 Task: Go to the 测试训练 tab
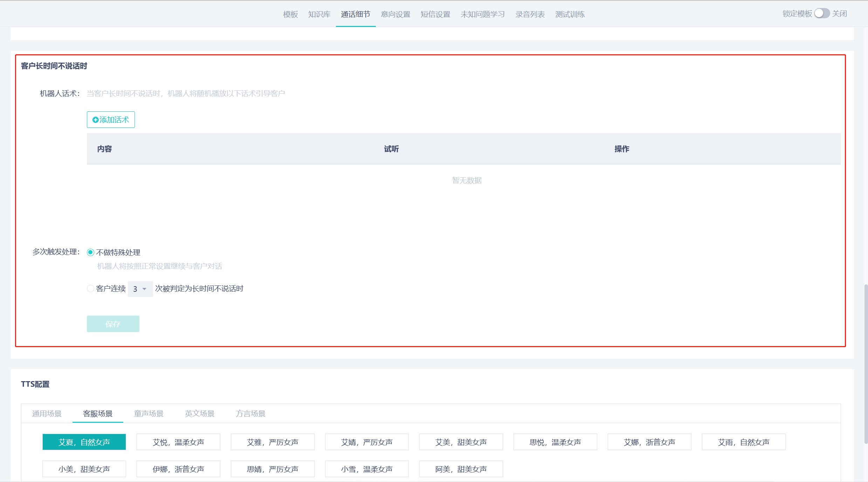click(x=570, y=14)
